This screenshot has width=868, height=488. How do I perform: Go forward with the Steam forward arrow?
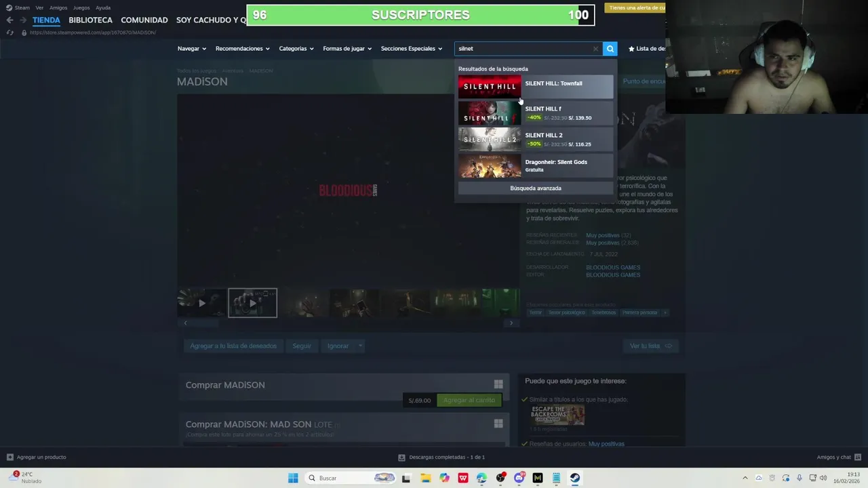24,20
